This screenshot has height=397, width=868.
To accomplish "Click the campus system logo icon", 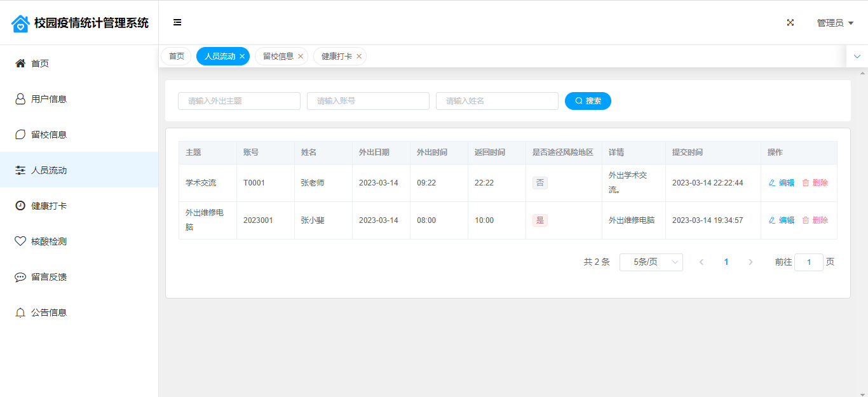I will point(20,24).
